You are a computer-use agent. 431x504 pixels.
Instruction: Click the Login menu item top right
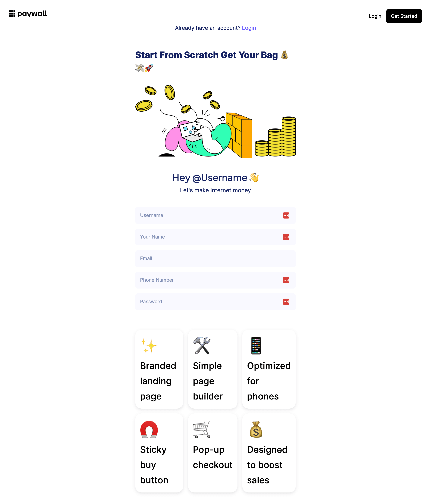click(375, 16)
